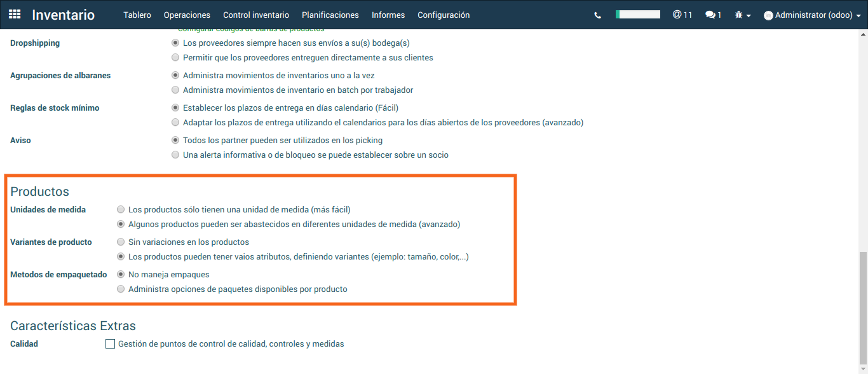Click the vertical page scrollbar
The image size is (868, 374).
pos(862,305)
